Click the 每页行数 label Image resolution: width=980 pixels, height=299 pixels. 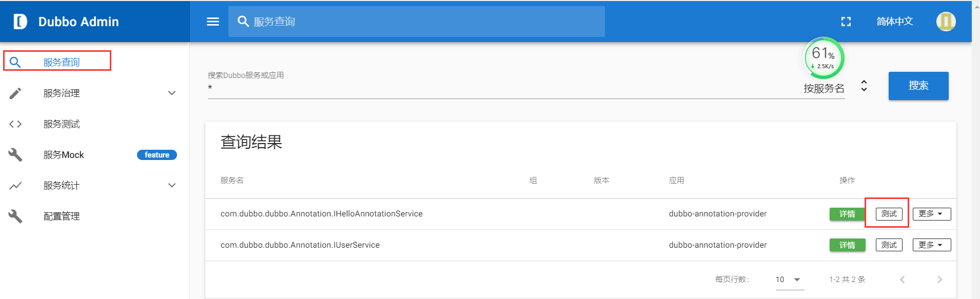[x=732, y=280]
